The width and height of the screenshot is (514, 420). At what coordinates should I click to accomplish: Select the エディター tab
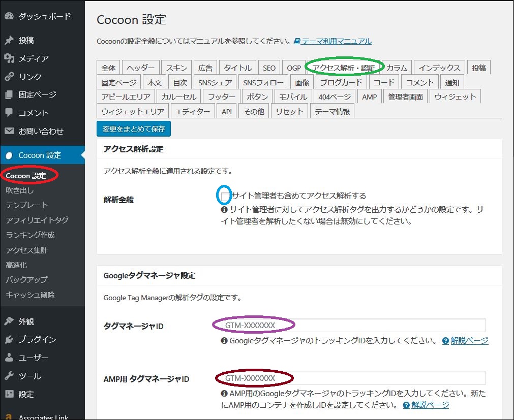tap(193, 111)
